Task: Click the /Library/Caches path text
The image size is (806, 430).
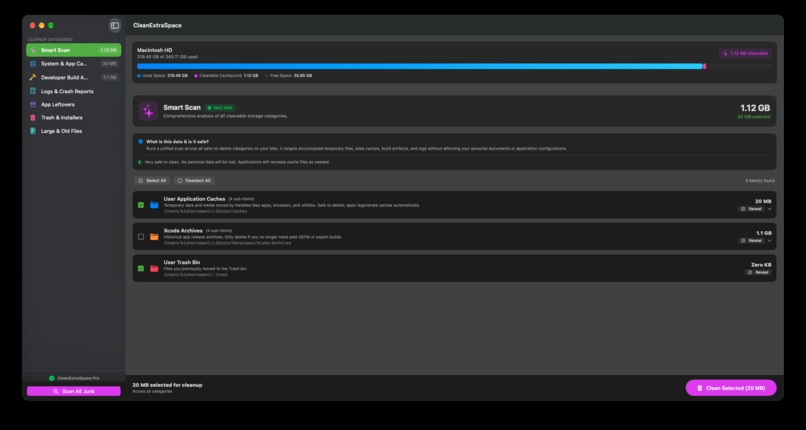Action: (x=205, y=211)
